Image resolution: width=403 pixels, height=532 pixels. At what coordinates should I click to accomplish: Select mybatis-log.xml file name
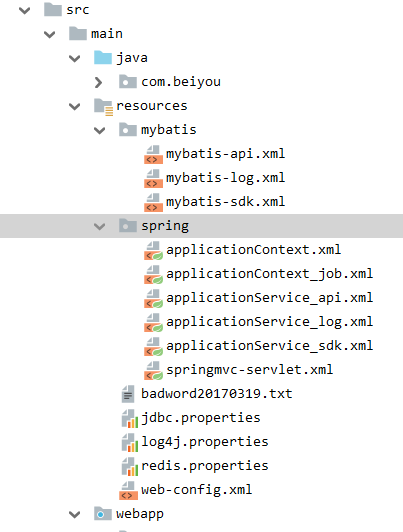[226, 178]
